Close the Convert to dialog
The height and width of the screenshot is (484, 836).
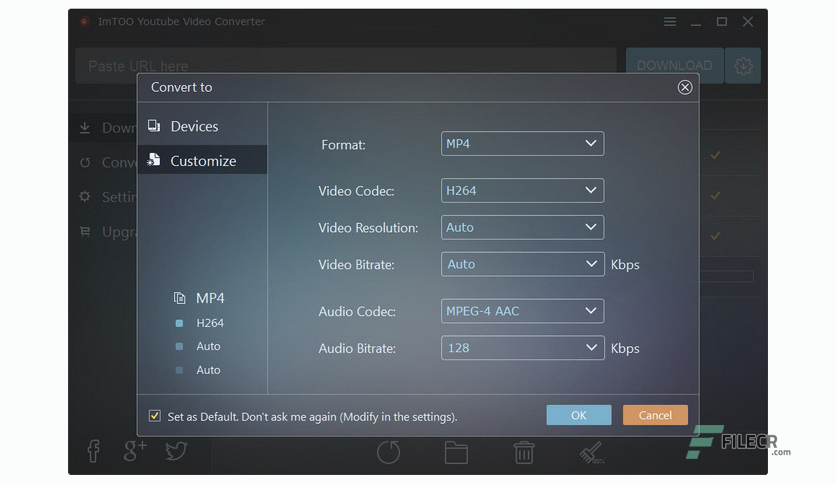685,87
